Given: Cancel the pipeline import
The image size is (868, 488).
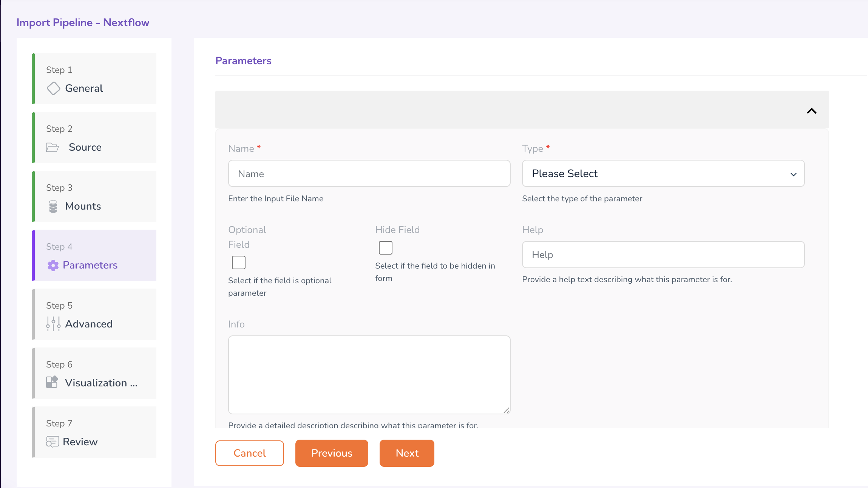Looking at the screenshot, I should (250, 453).
